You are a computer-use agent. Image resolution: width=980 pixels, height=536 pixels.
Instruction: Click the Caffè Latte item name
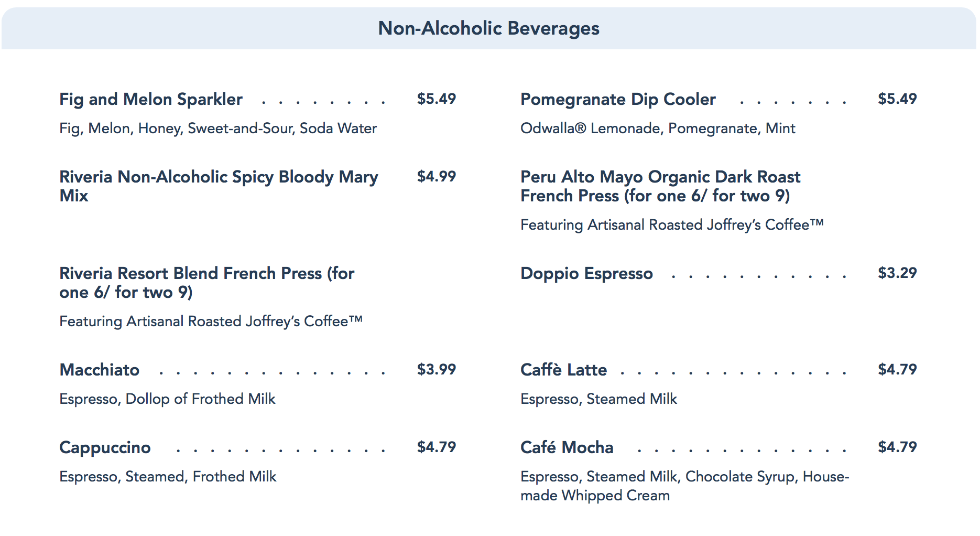click(x=563, y=370)
